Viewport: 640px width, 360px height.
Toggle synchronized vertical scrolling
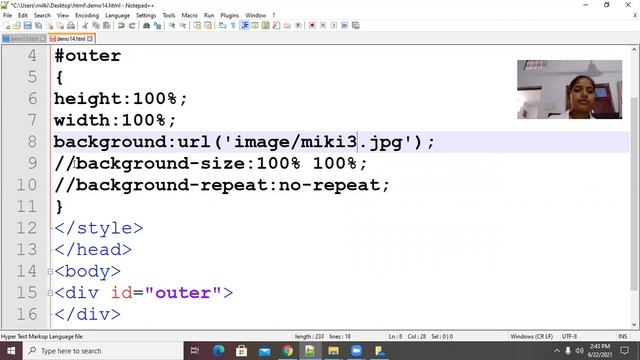click(x=197, y=25)
